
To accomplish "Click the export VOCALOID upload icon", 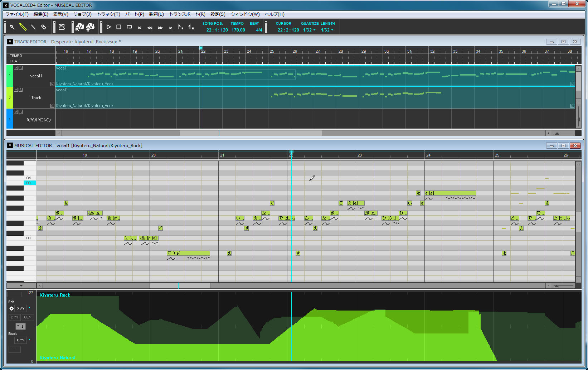I will [91, 27].
